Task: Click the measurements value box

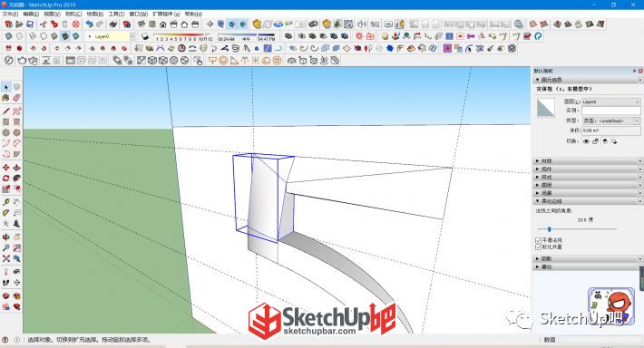Action: pos(600,340)
